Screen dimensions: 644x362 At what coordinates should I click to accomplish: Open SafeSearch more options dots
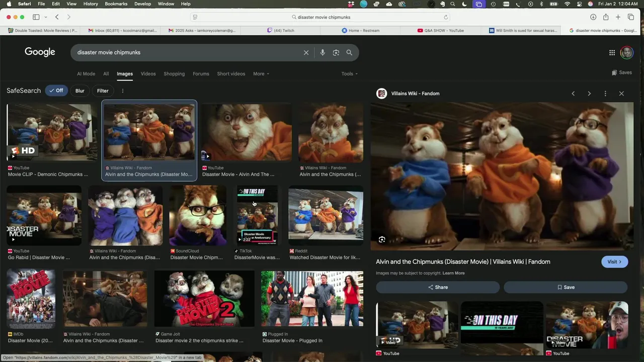(x=122, y=91)
